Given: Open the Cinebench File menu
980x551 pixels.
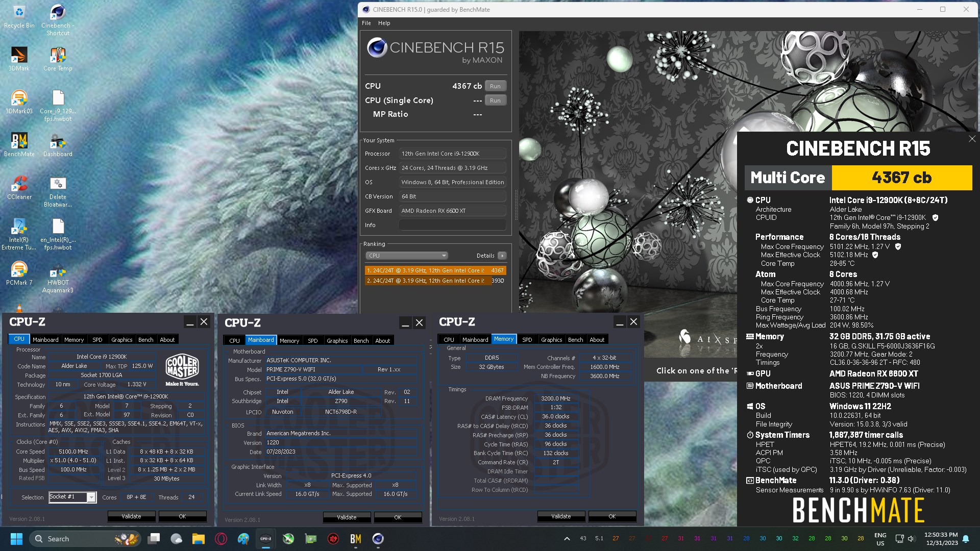Looking at the screenshot, I should point(366,23).
